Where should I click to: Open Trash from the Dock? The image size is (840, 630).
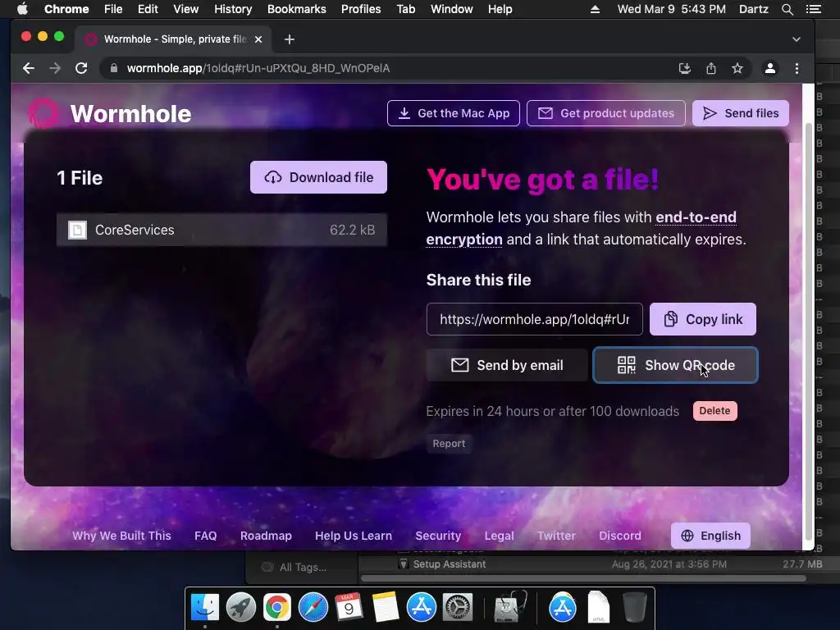click(635, 608)
